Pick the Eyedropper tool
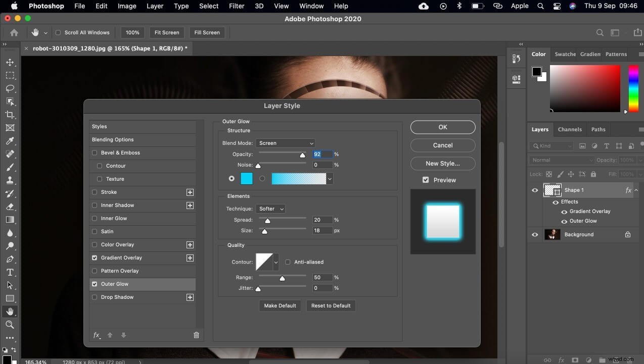This screenshot has height=364, width=644. coord(10,141)
